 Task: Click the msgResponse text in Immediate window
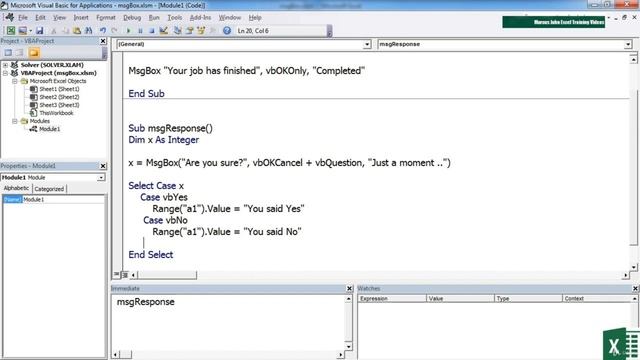146,302
